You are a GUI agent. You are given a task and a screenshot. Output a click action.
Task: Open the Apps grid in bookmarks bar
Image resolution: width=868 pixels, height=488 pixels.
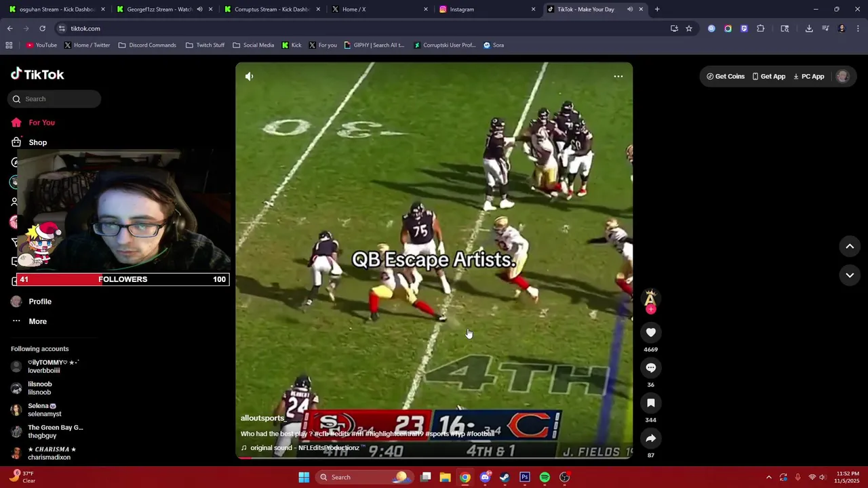point(9,45)
